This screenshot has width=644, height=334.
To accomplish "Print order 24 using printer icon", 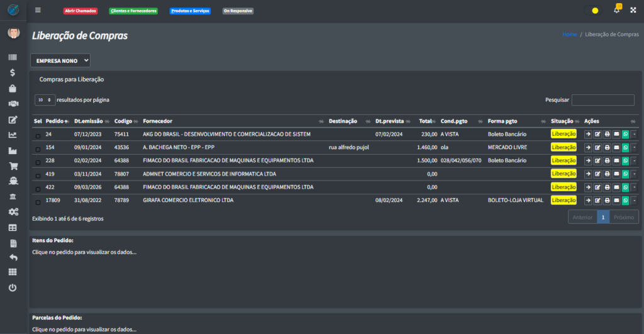I will coord(607,134).
